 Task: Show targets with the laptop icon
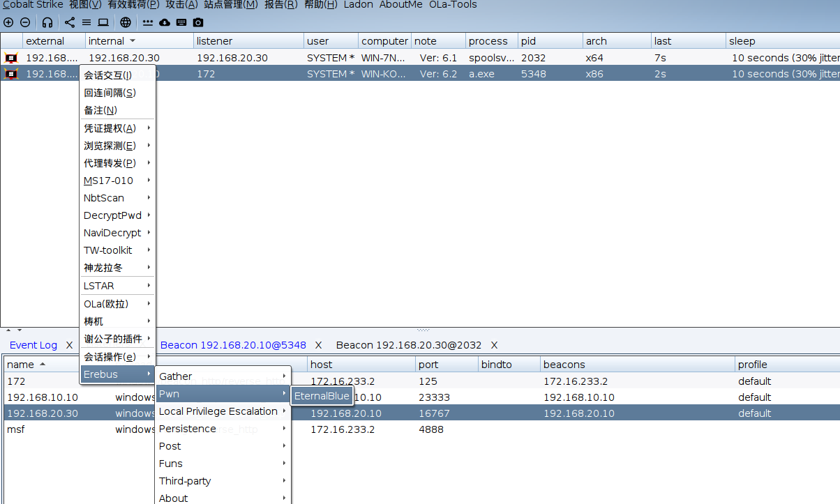(103, 22)
